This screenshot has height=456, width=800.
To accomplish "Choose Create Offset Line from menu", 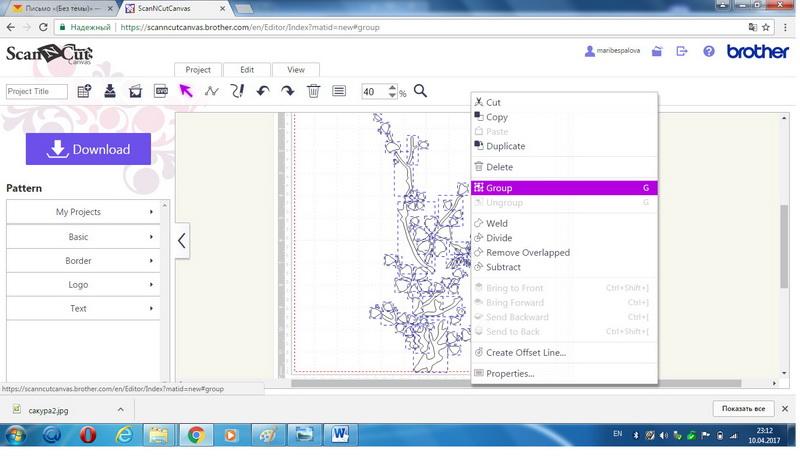I will click(x=564, y=353).
